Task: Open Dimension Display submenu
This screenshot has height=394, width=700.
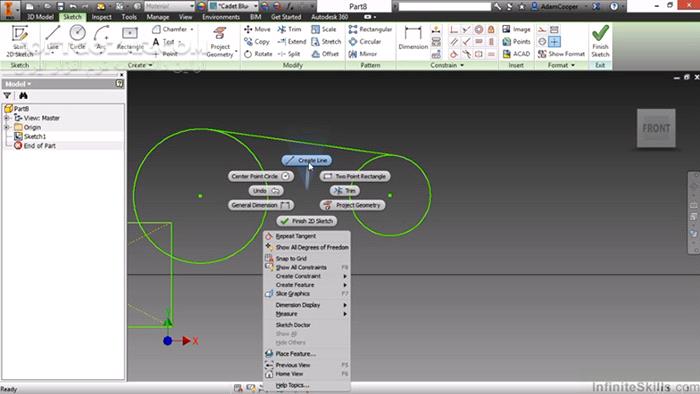Action: (x=306, y=305)
